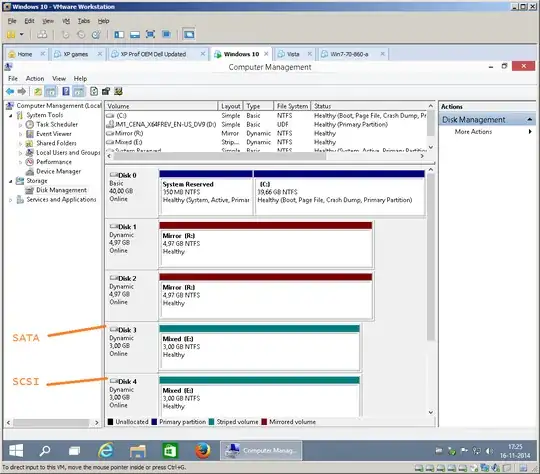
Task: Click the console view icon
Action: (x=189, y=34)
